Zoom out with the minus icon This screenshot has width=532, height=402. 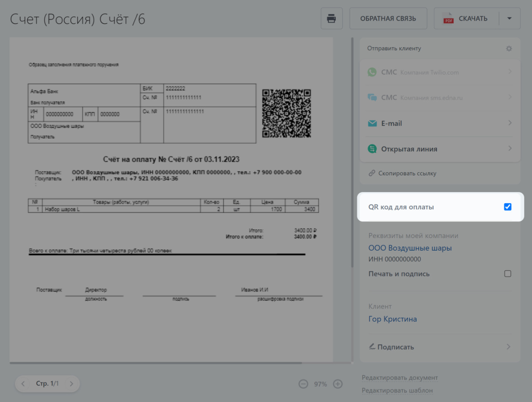(x=303, y=384)
